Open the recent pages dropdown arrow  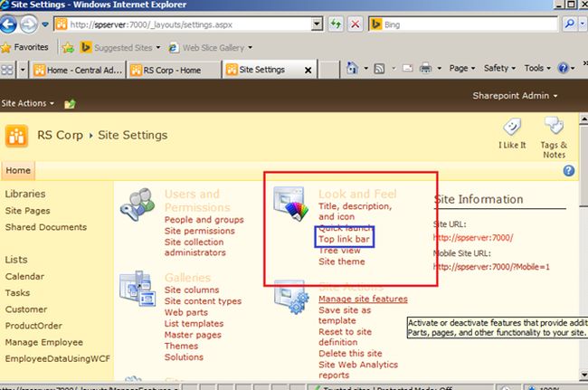coord(45,24)
